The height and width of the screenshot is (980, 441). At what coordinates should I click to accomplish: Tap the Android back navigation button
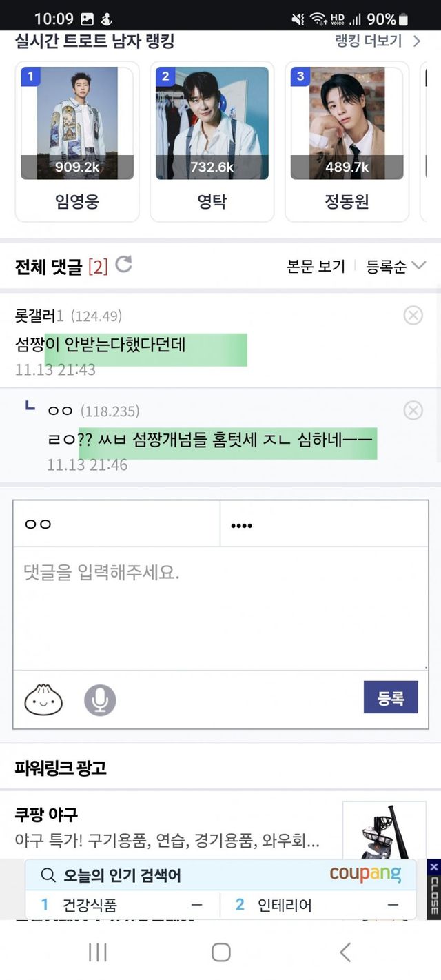tap(345, 952)
